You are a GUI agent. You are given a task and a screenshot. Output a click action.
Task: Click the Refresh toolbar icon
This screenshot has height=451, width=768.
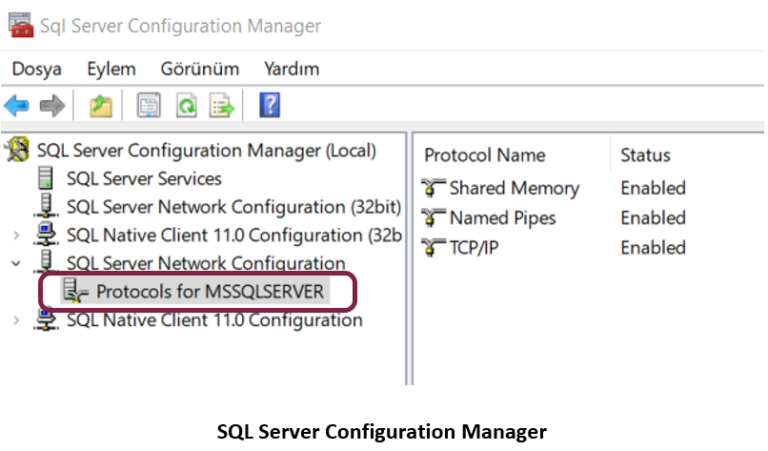pos(186,106)
